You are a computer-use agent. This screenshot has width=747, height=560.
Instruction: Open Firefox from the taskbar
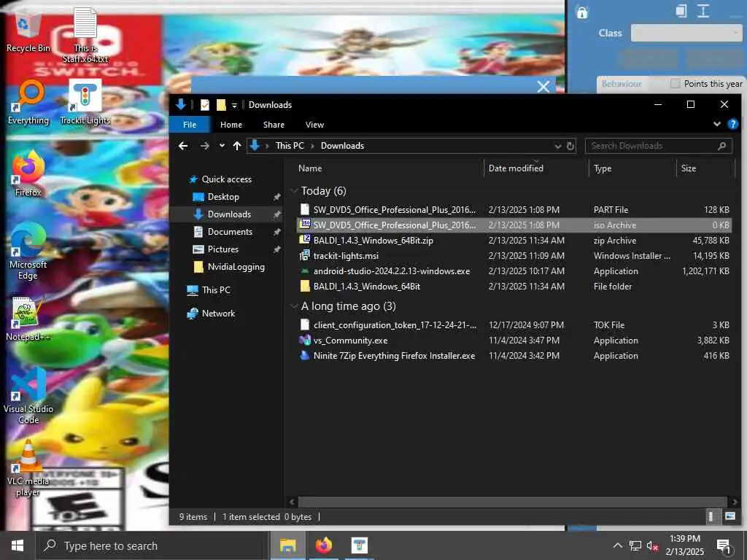pyautogui.click(x=323, y=545)
